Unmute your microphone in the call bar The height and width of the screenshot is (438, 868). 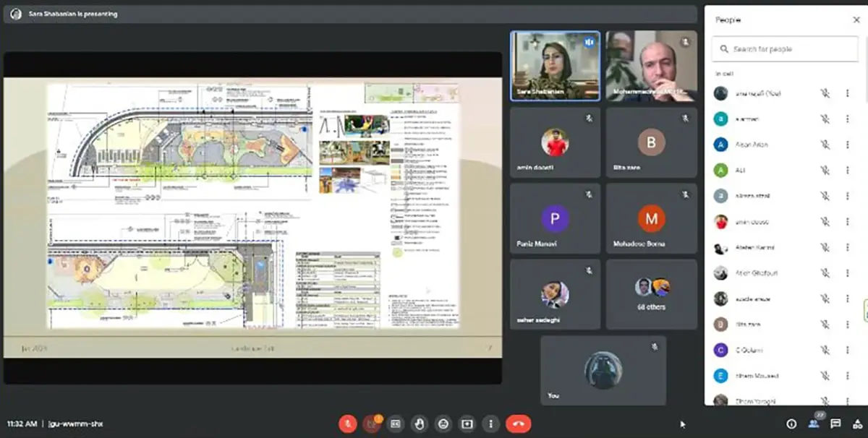click(x=349, y=424)
